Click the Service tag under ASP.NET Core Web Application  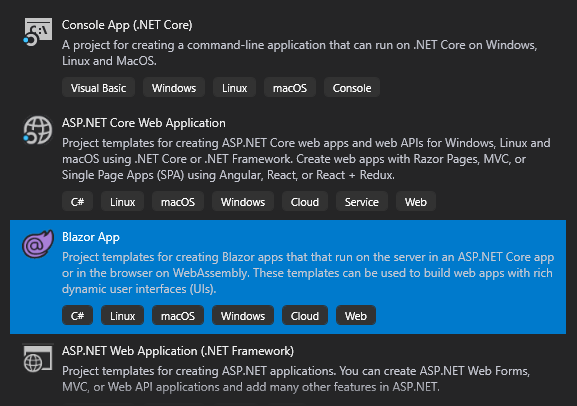pos(362,201)
